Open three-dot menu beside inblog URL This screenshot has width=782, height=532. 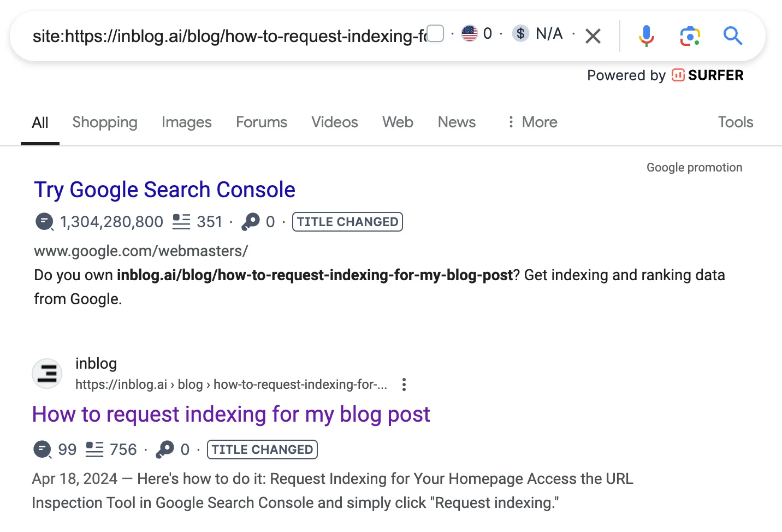pyautogui.click(x=404, y=385)
